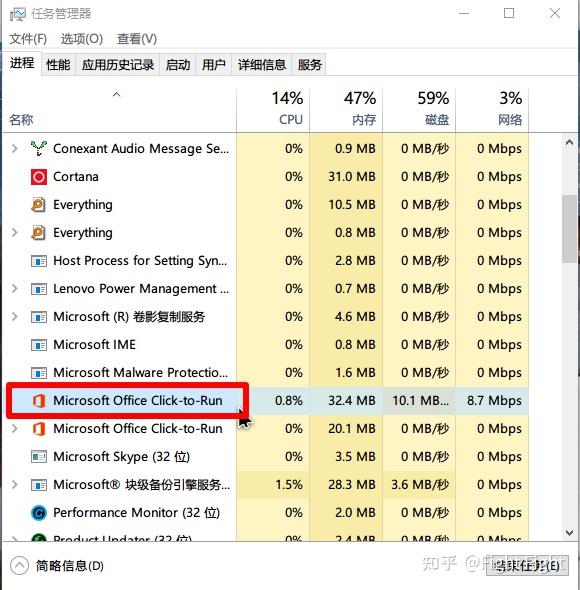Viewport: 580px width, 590px height.
Task: Click the scrollbar down arrow in process list
Action: pyautogui.click(x=569, y=533)
